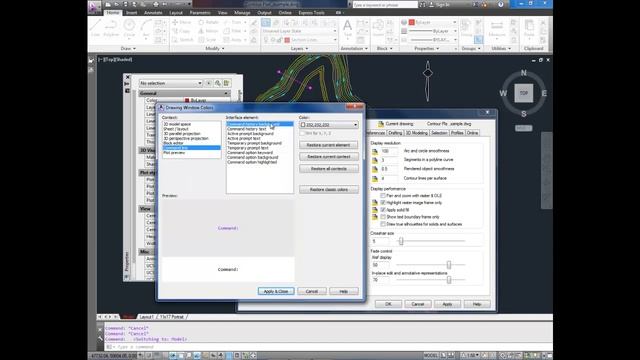Image resolution: width=640 pixels, height=360 pixels.
Task: Select the Circle tool
Action: pos(129,28)
